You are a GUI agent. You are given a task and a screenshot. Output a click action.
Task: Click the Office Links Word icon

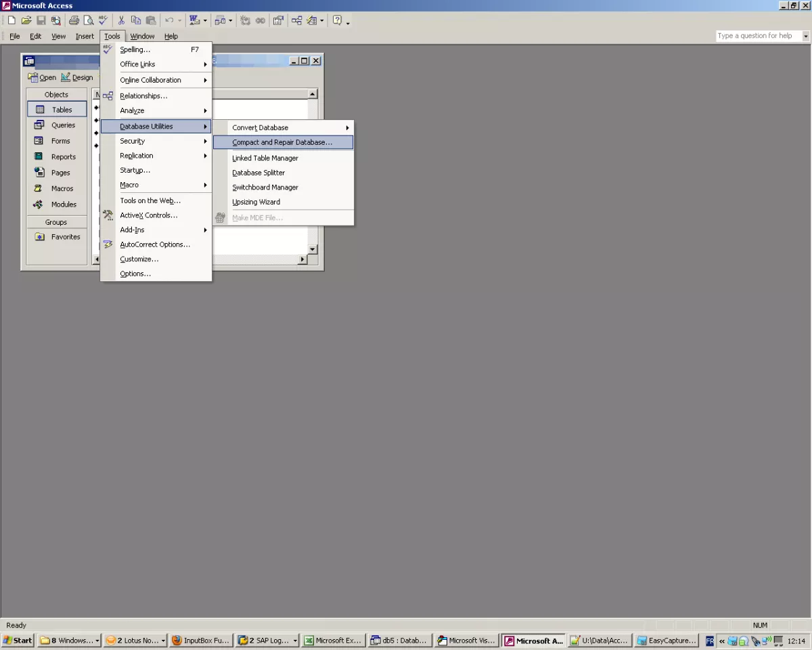[x=194, y=20]
